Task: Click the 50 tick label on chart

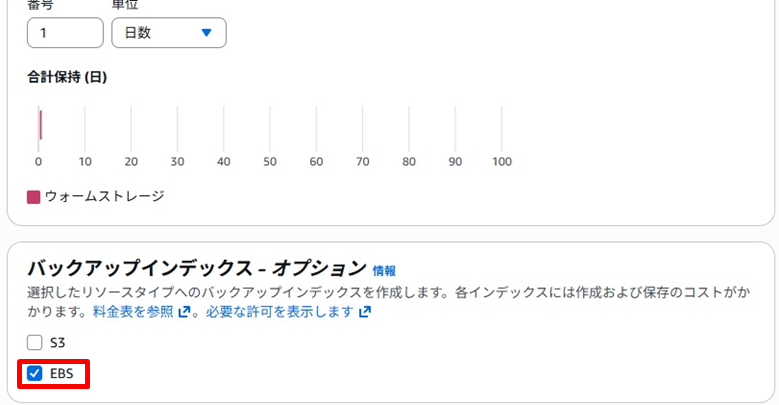Action: coord(270,162)
